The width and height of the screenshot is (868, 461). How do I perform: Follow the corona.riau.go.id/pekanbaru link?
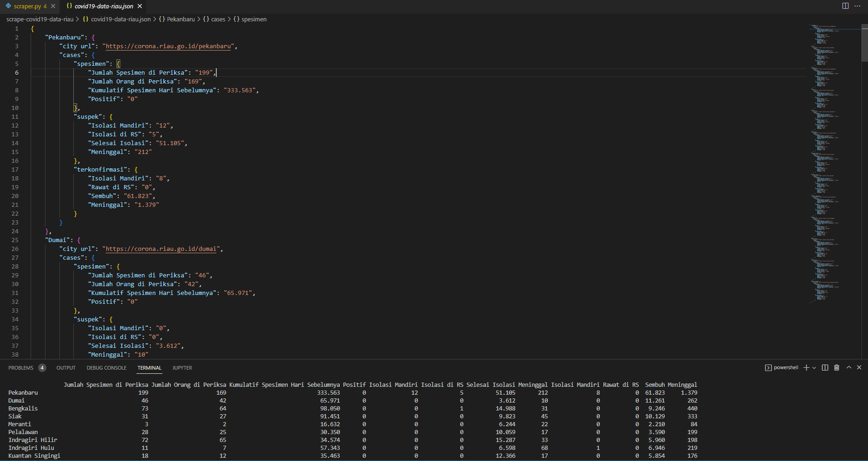pos(168,46)
